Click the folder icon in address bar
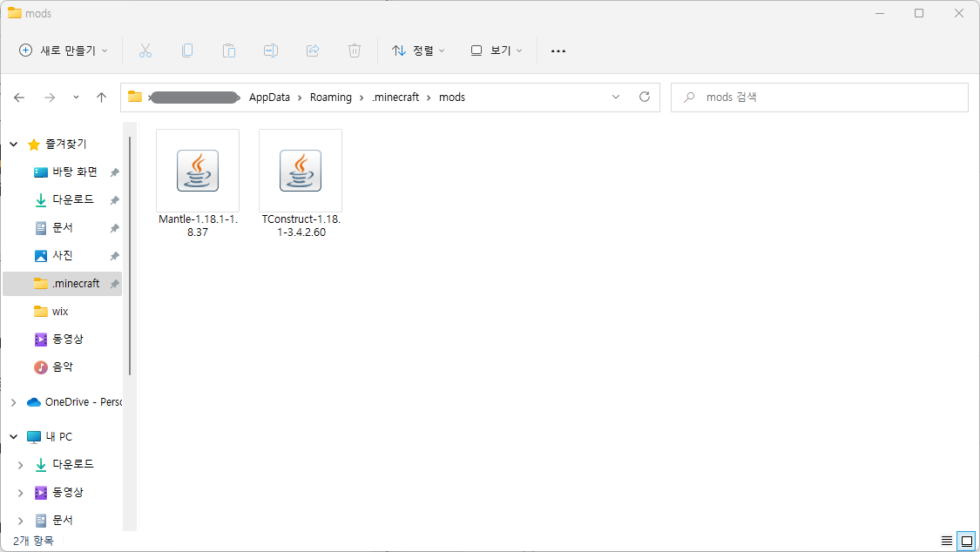 pyautogui.click(x=135, y=97)
